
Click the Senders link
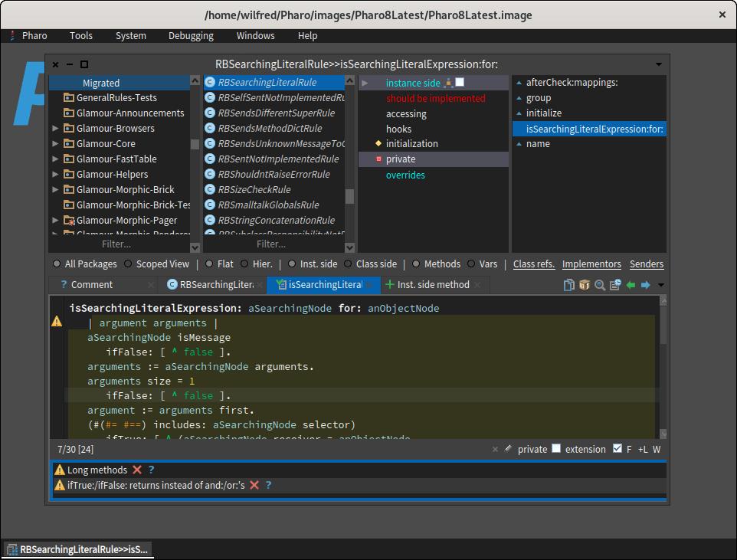coord(646,264)
